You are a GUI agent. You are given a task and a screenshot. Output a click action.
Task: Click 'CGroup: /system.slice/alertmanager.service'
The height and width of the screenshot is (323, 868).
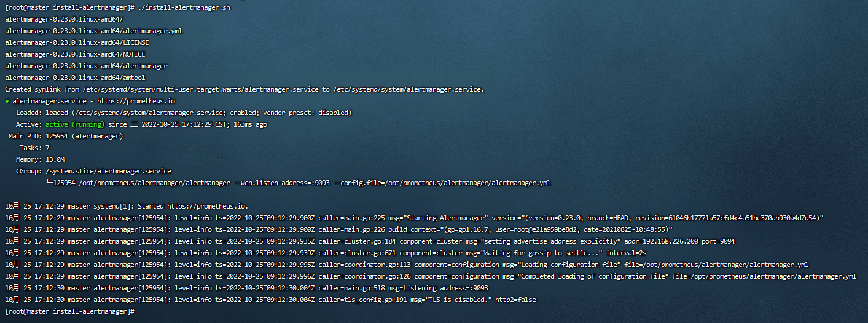(93, 171)
